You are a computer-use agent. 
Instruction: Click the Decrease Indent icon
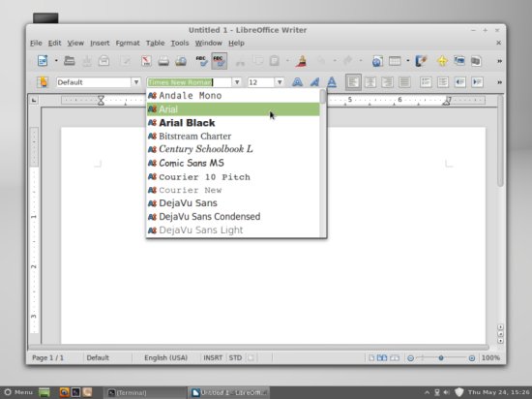(x=460, y=82)
